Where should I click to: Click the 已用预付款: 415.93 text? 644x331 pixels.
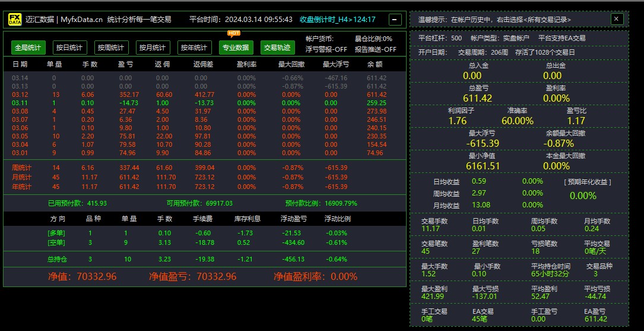point(77,203)
